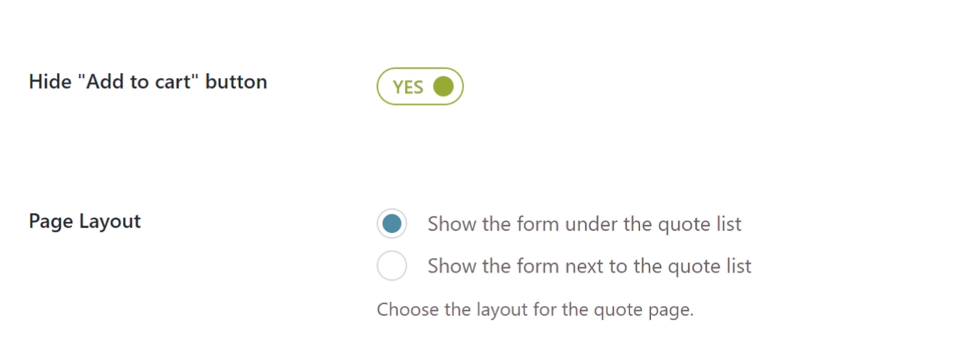The height and width of the screenshot is (353, 980).
Task: Select the "Show the form next to the quote list" radio button
Action: pos(392,267)
